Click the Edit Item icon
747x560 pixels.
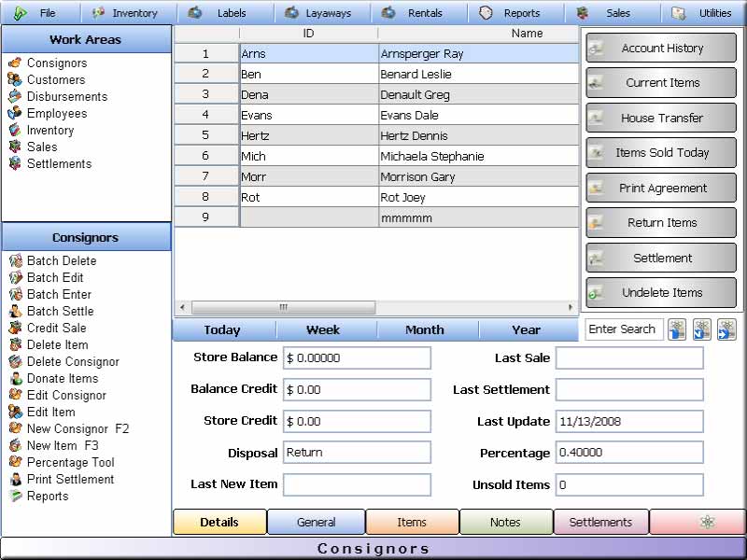click(x=16, y=412)
